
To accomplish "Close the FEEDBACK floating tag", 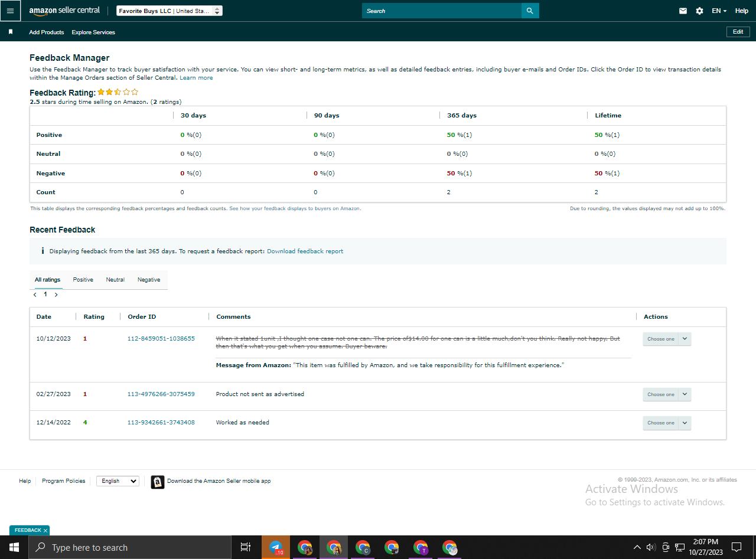I will 45,531.
